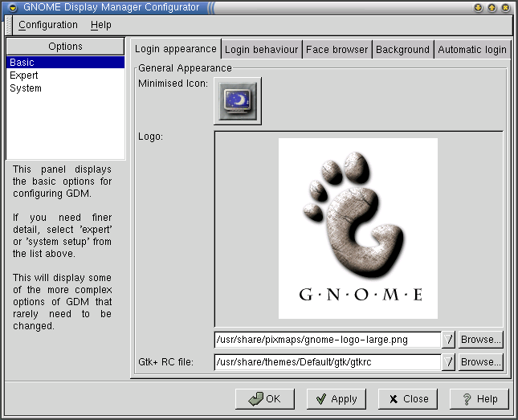Click the 'Gtk+ RC file:' label

165,362
